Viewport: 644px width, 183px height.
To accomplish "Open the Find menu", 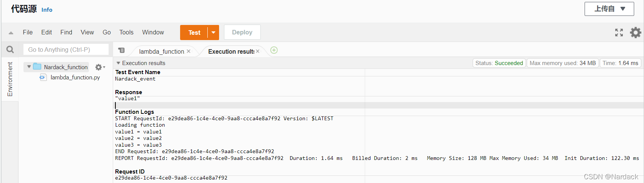I will coord(66,33).
